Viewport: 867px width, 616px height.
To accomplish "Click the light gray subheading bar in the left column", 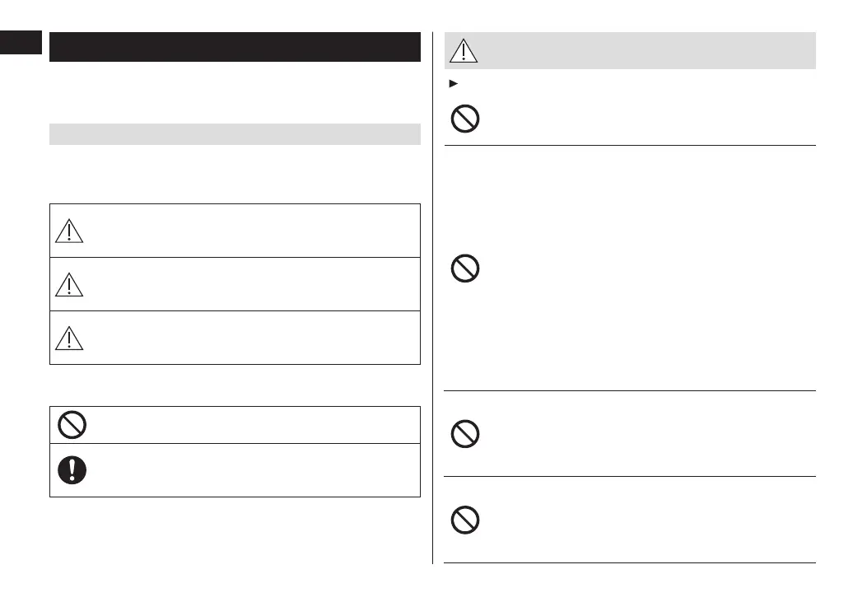I will (x=235, y=134).
